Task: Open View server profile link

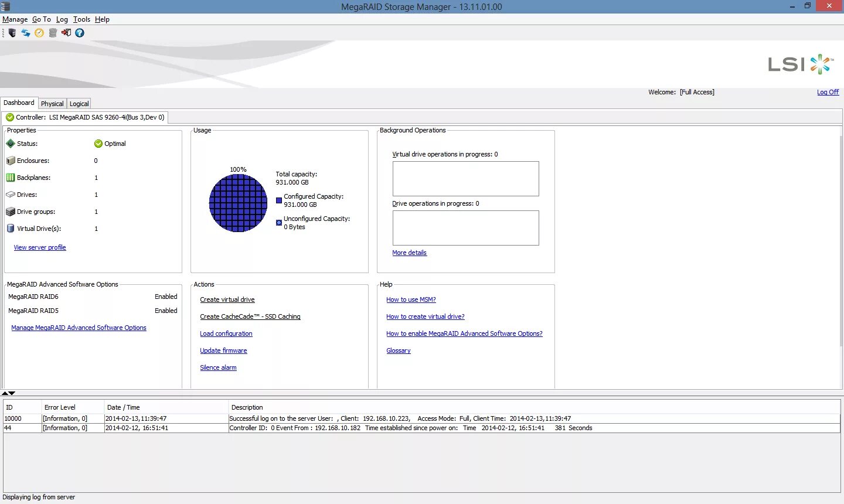Action: tap(40, 247)
